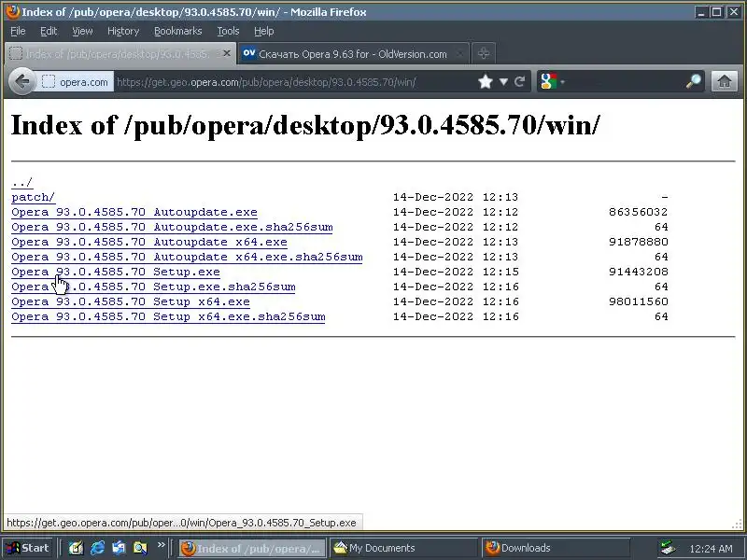Open the View menu
The image size is (747, 560).
point(82,31)
